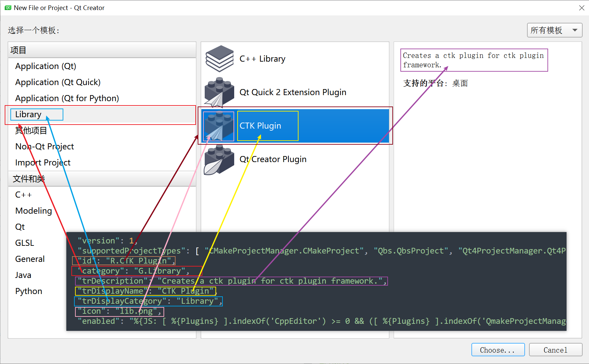
Task: Select the C++ entry under 文件和类
Action: click(23, 194)
